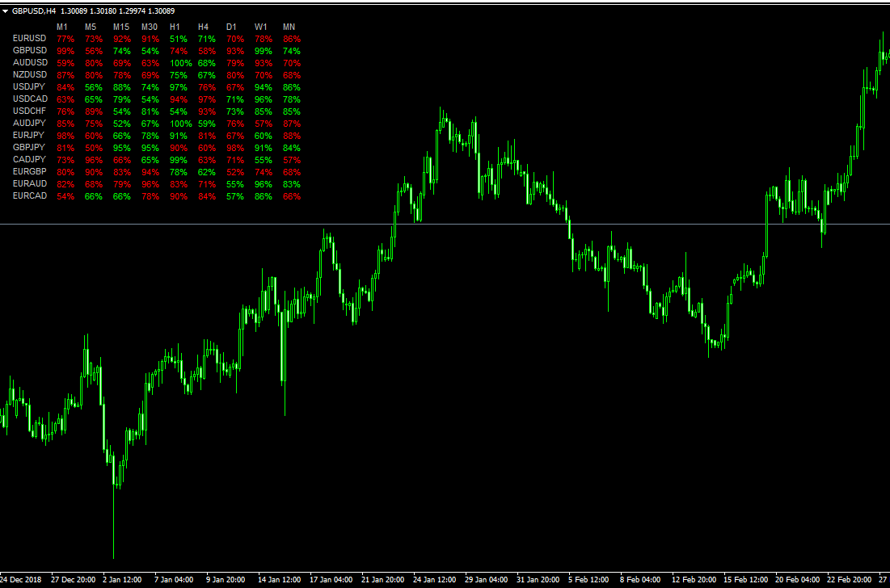Click the 24 Jan 12:00 time axis label
The image size is (890, 588).
coord(433,580)
